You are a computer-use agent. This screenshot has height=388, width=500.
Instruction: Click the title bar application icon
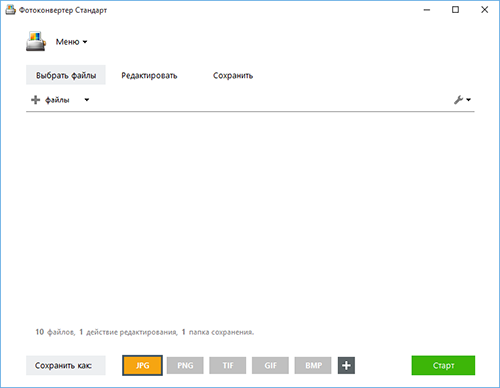point(10,10)
